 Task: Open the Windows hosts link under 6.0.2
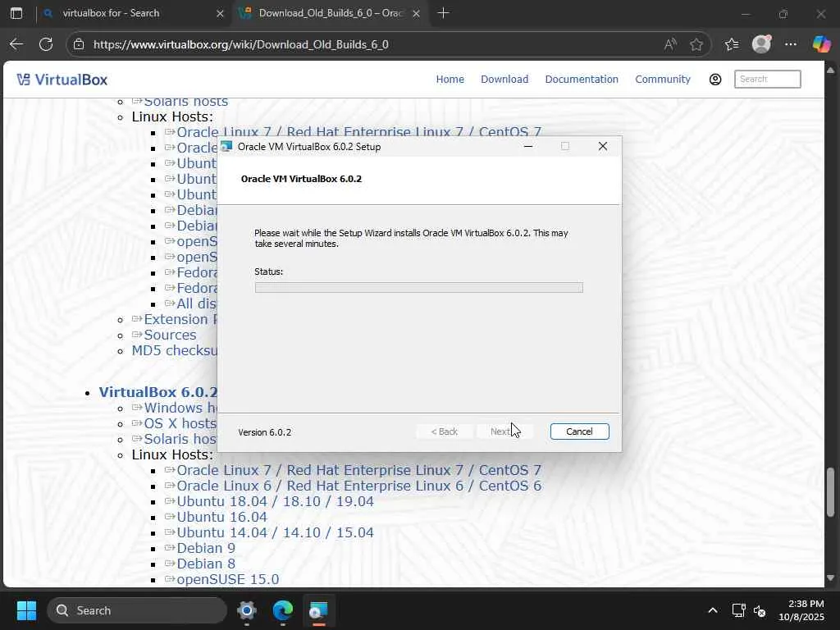[180, 408]
